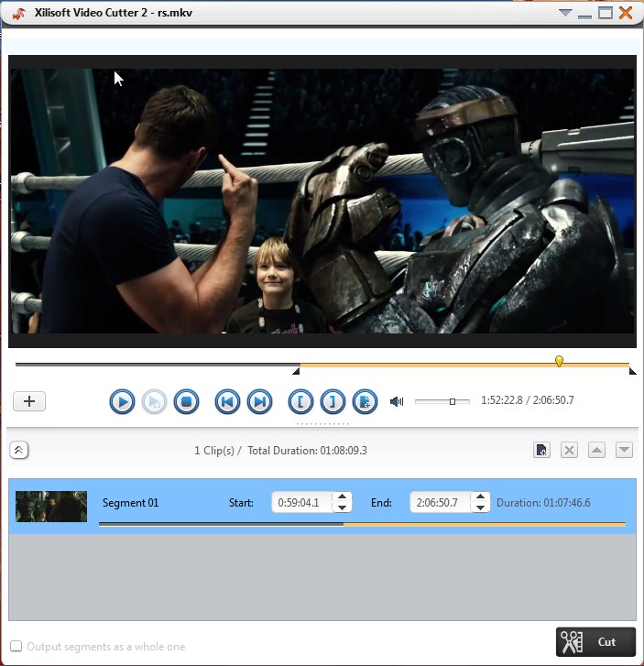Set end point bracket button
The width and height of the screenshot is (644, 666).
(333, 401)
